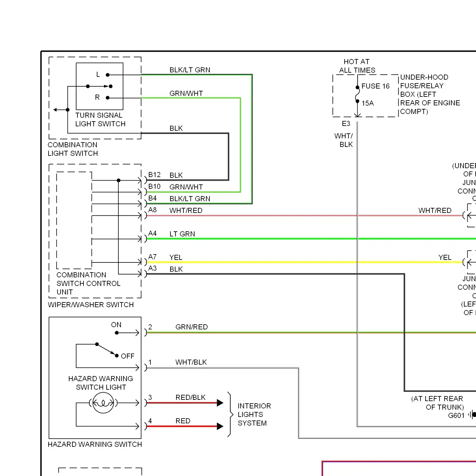Screen dimensions: 476x476
Task: Click the RED wire label at pin 4
Action: (183, 421)
